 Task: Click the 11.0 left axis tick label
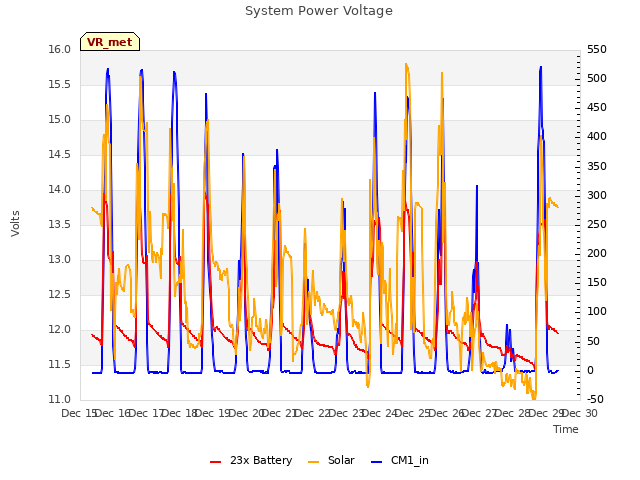click(x=60, y=399)
